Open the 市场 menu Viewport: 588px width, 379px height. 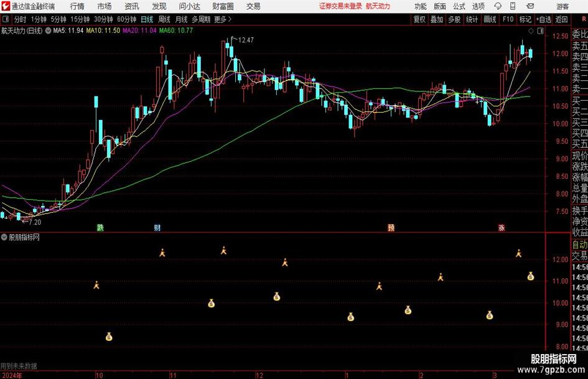105,6
